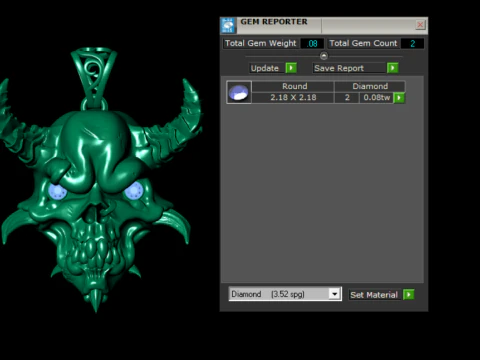Select the pendant bail at the skull's top

pos(94,78)
